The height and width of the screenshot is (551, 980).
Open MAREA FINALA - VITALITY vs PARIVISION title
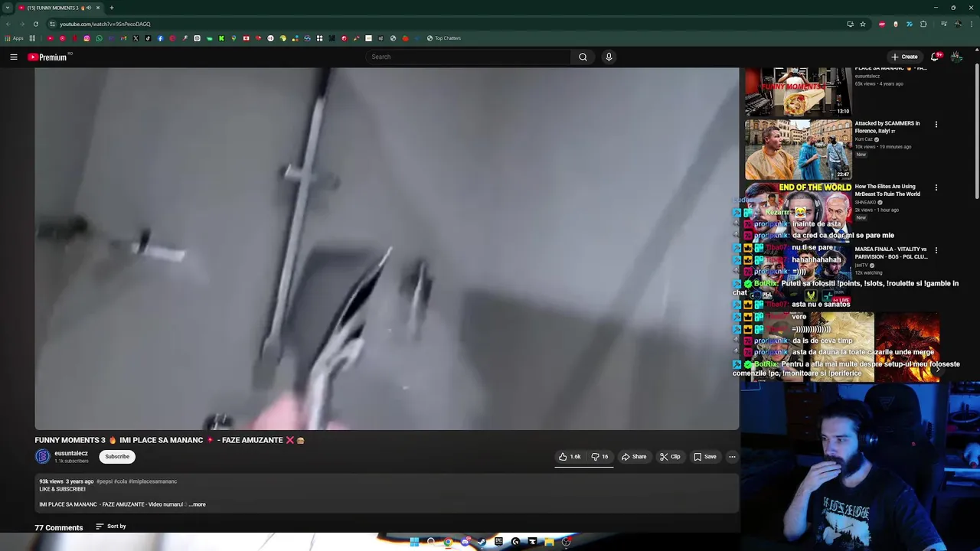point(890,253)
